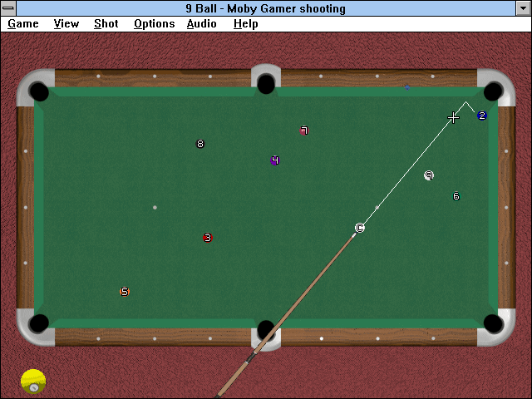
Task: Open the Audio menu
Action: pos(201,24)
